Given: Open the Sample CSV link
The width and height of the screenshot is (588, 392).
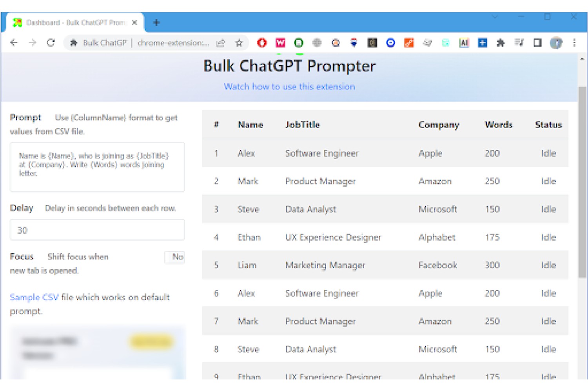Looking at the screenshot, I should coord(34,297).
